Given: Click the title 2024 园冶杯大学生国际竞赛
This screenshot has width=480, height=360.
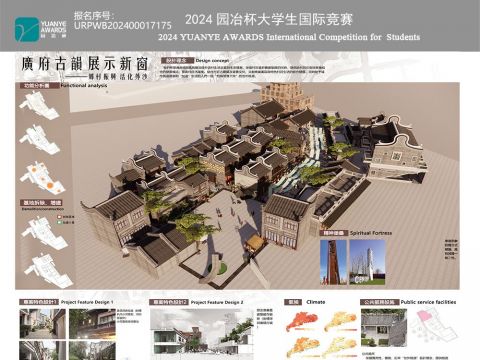Looking at the screenshot, I should 269,19.
